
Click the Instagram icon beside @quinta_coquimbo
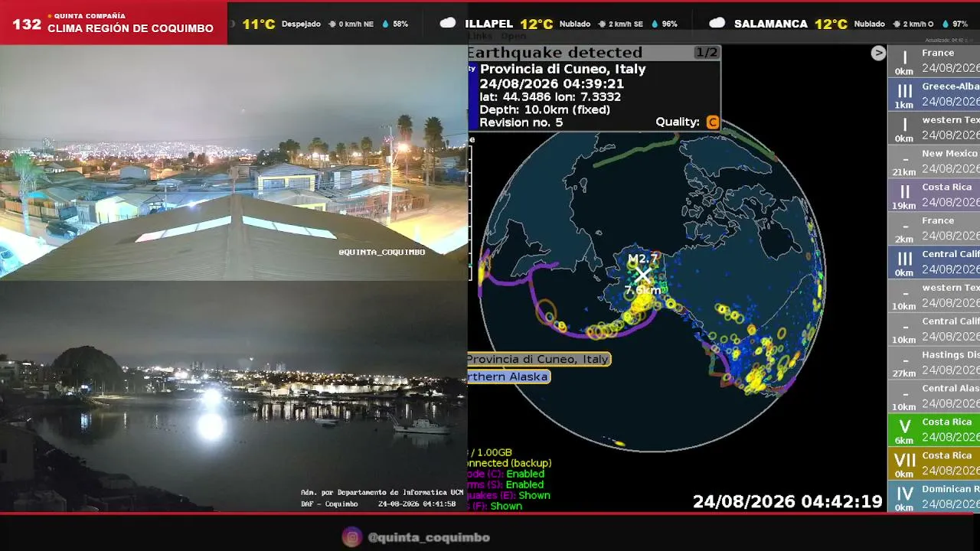[x=352, y=537]
